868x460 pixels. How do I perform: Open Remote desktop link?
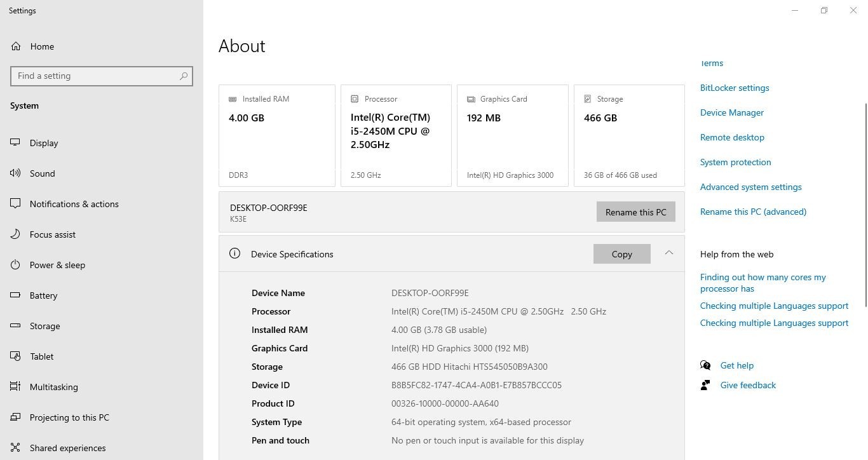tap(732, 137)
